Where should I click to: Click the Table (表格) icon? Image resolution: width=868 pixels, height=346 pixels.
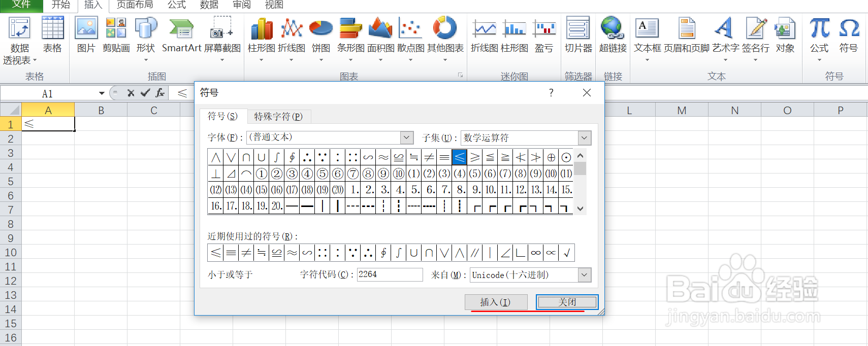(x=52, y=36)
